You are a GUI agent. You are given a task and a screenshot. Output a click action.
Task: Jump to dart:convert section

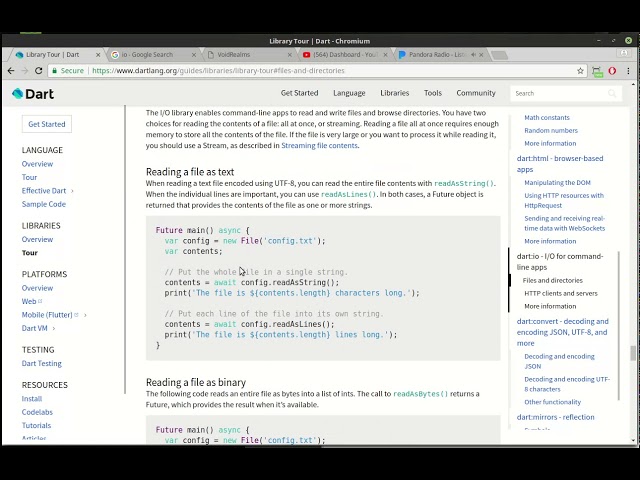click(562, 332)
